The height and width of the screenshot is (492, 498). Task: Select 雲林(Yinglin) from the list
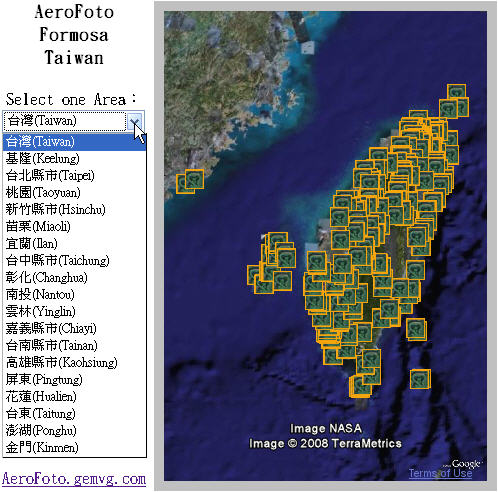click(x=74, y=312)
